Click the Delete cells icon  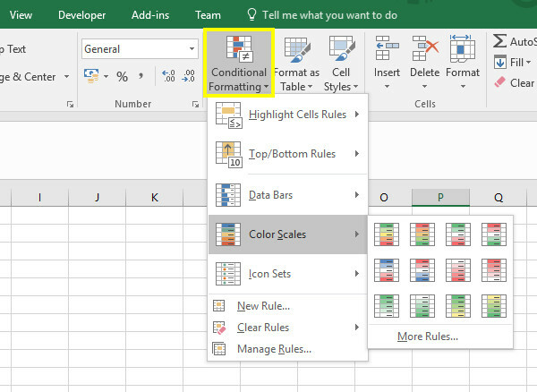tap(425, 48)
